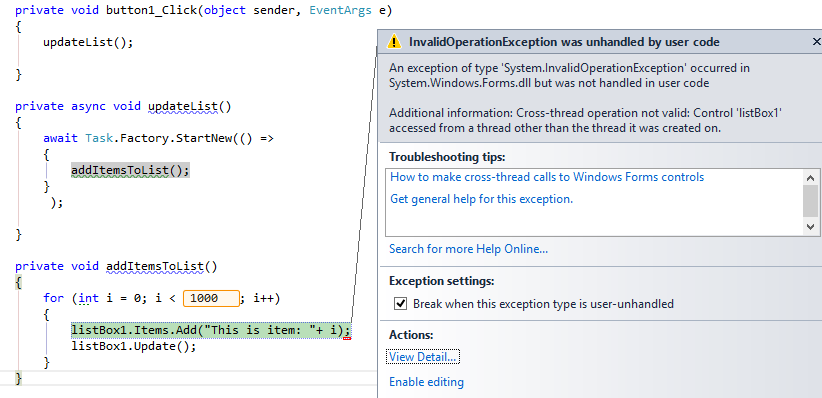
Task: Click the highlighted listBox1.Items.Add line
Action: 210,330
